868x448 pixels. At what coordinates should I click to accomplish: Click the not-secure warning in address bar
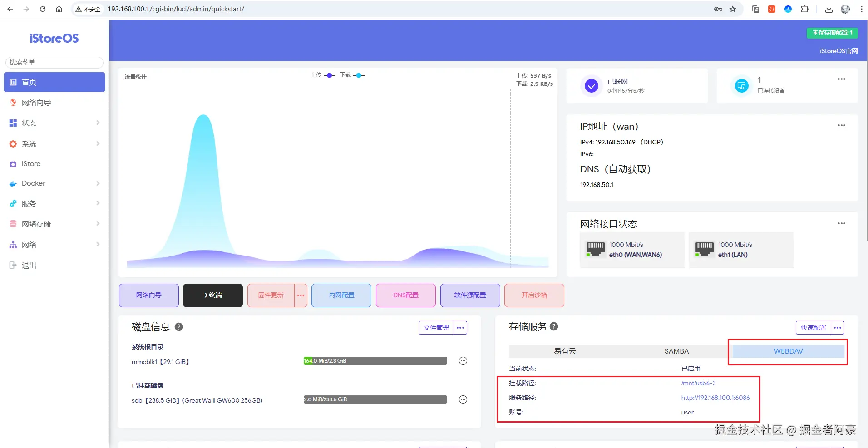click(x=88, y=9)
